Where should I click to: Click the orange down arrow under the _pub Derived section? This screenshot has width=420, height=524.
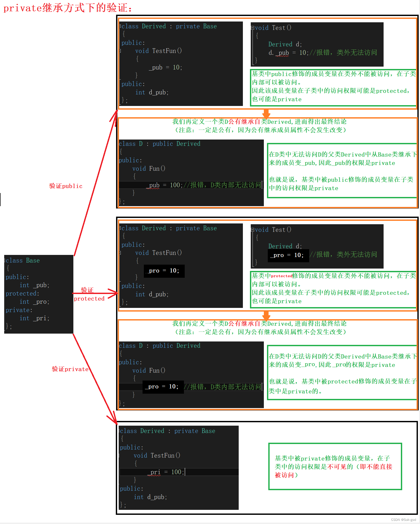click(266, 114)
